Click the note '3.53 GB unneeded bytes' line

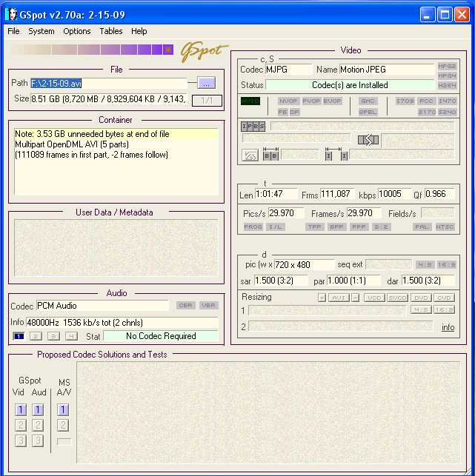coord(116,134)
